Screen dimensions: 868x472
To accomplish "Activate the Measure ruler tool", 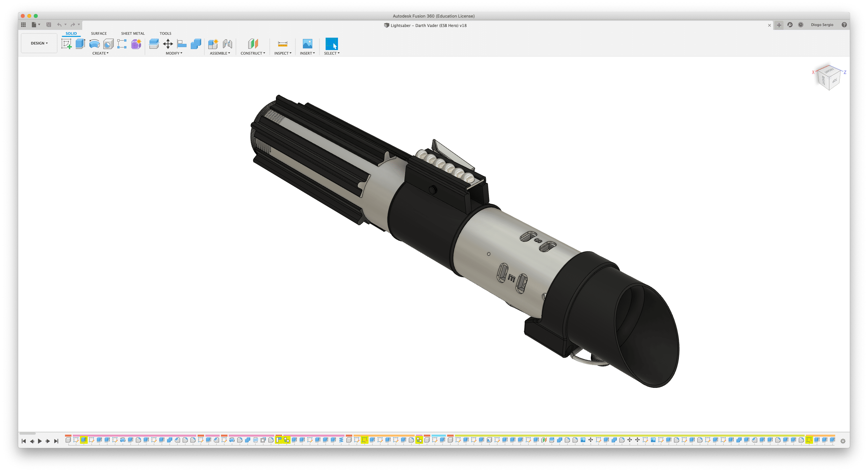I will [x=282, y=44].
